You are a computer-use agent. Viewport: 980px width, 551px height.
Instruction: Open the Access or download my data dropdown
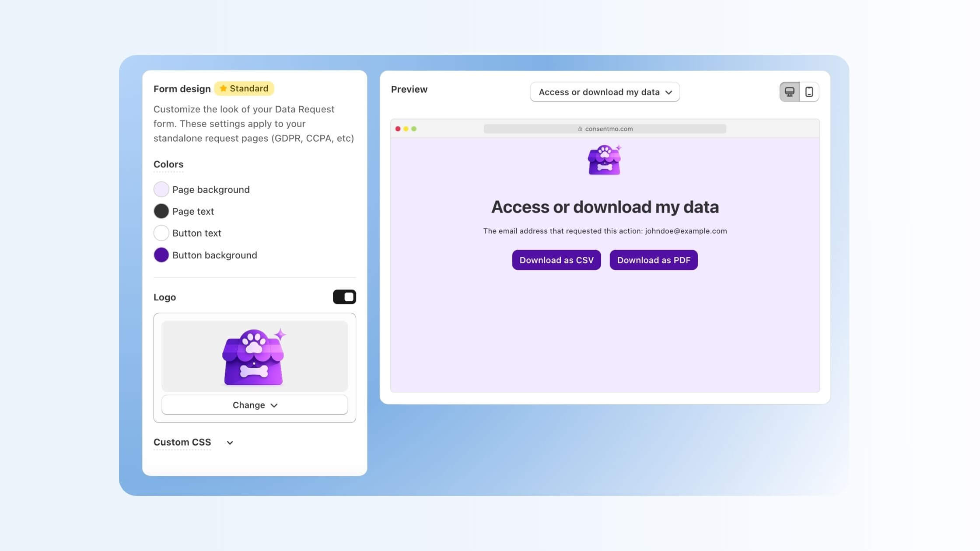(605, 92)
